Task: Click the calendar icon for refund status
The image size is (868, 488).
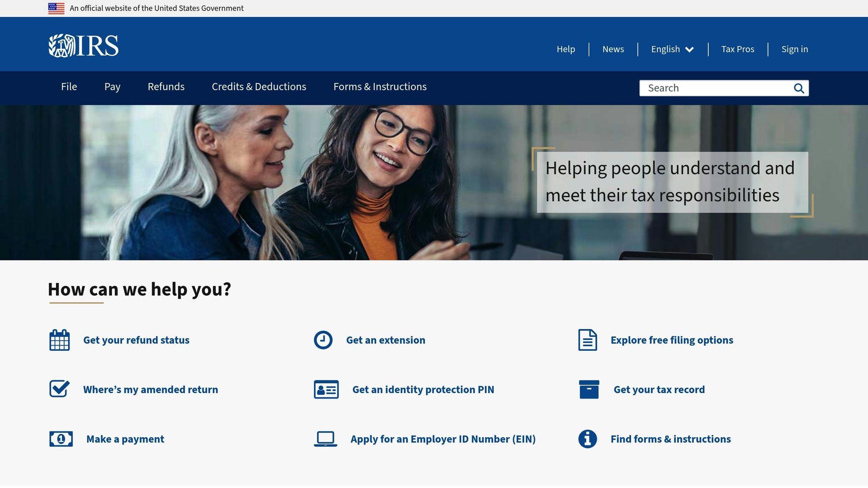Action: [x=59, y=340]
